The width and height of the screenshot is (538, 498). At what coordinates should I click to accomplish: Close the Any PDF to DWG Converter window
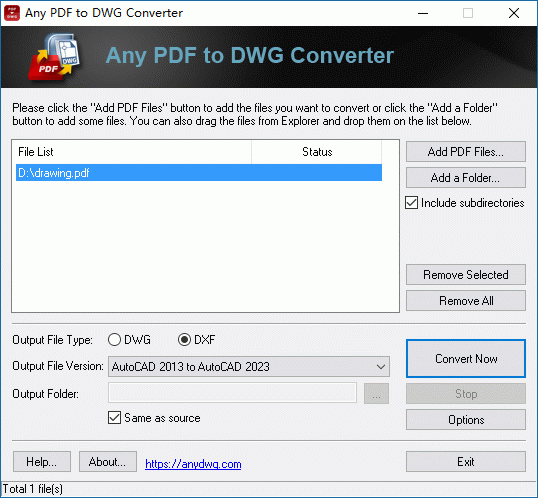(x=514, y=13)
